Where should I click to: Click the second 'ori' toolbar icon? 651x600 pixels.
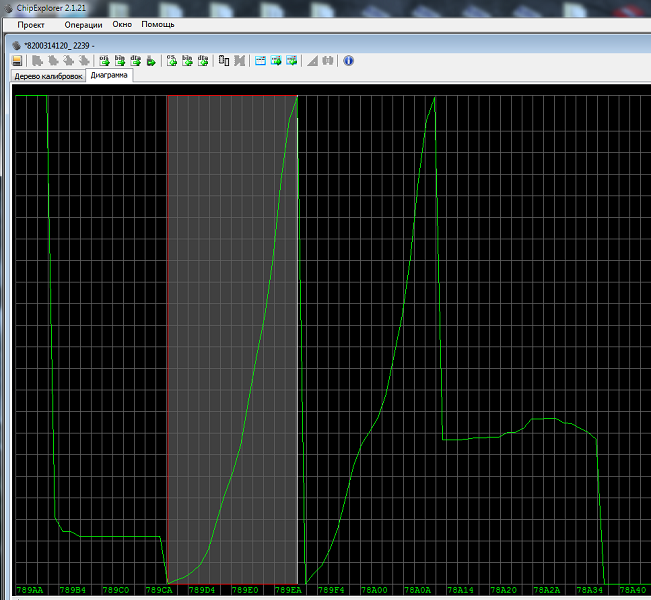point(171,60)
